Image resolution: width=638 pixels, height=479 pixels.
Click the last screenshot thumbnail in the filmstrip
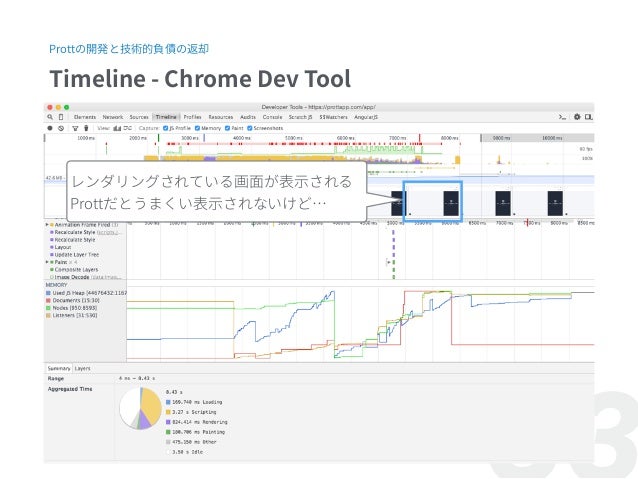click(555, 203)
